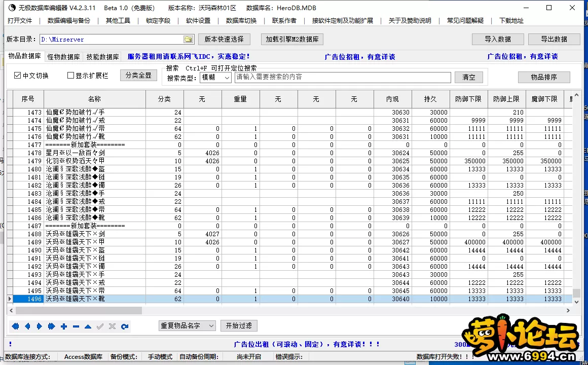588x365 pixels.
Task: Click 持久 column header
Action: tap(430, 99)
